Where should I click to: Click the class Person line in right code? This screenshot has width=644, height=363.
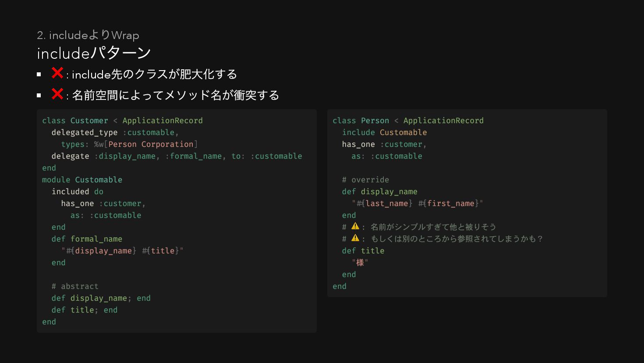(x=408, y=121)
